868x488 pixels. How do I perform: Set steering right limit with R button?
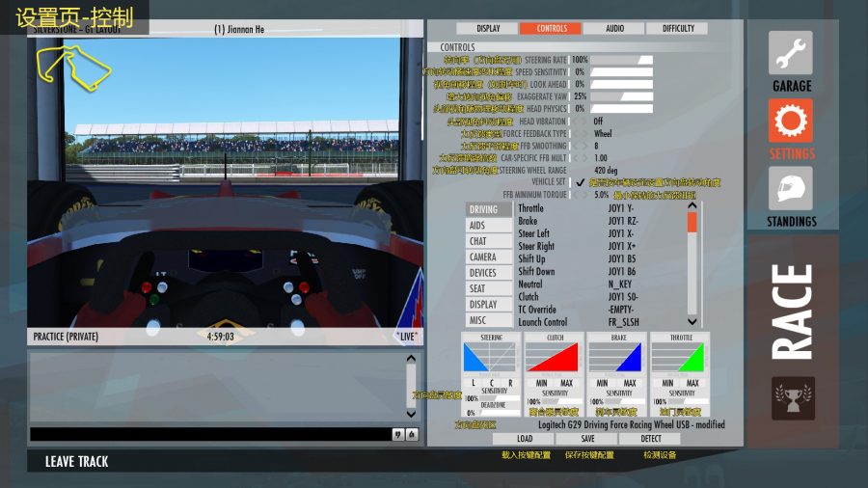(x=510, y=383)
